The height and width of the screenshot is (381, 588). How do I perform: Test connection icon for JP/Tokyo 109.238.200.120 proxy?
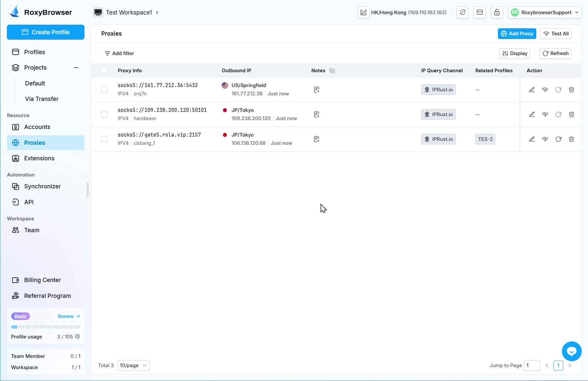[x=545, y=114]
